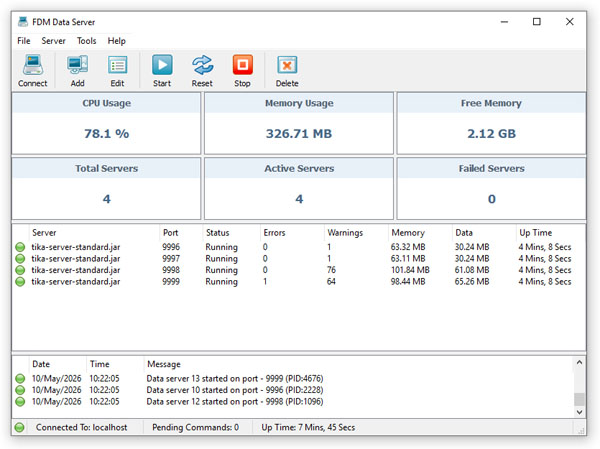Sort by the Server column header
Image resolution: width=600 pixels, height=449 pixels.
[94, 233]
